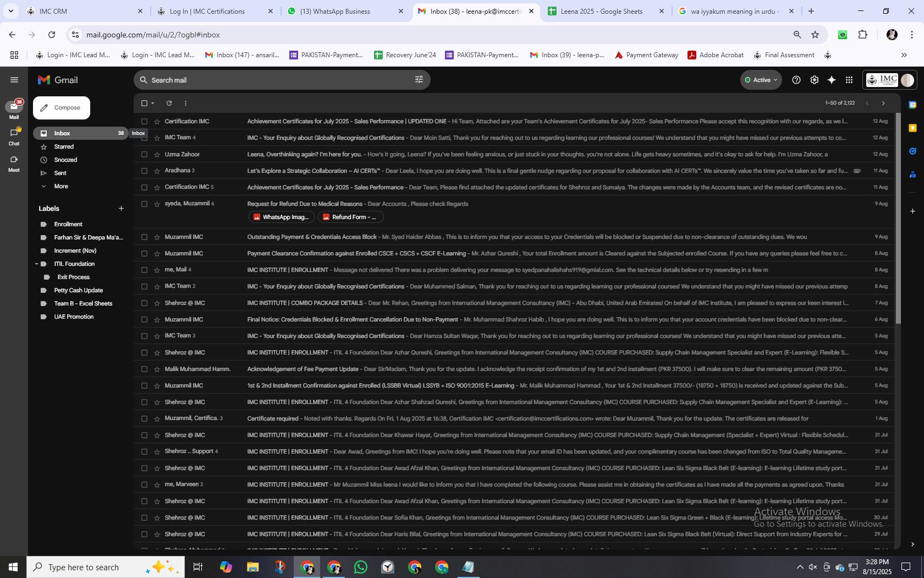Open the Support help question mark icon
The height and width of the screenshot is (578, 924).
[796, 80]
